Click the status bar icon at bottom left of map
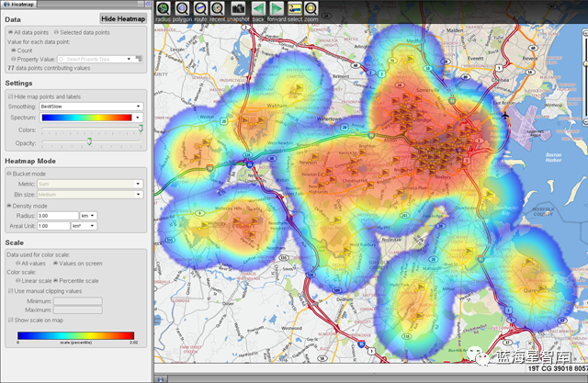 (x=161, y=379)
